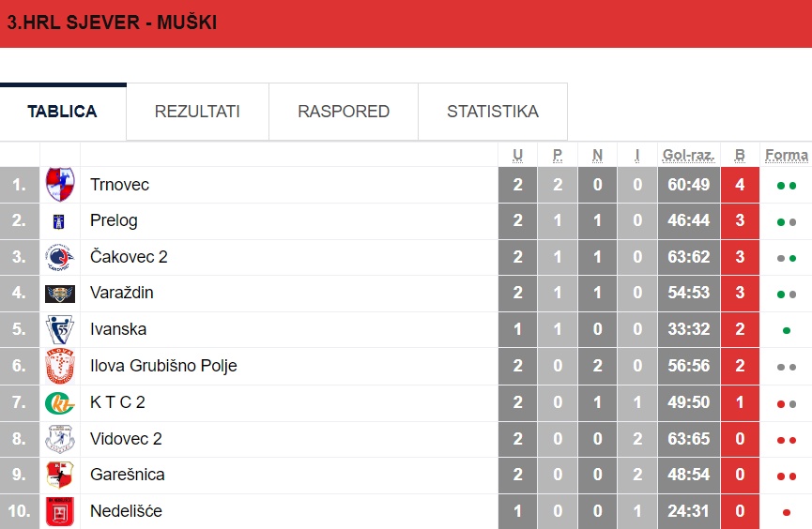This screenshot has width=812, height=529.
Task: Click the Garešnica club crest
Action: click(60, 475)
